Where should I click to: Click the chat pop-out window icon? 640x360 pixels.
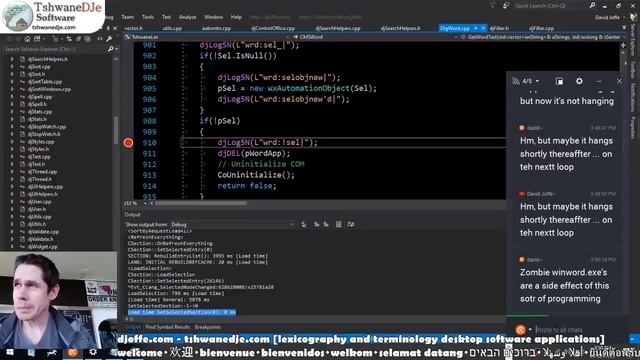(559, 81)
